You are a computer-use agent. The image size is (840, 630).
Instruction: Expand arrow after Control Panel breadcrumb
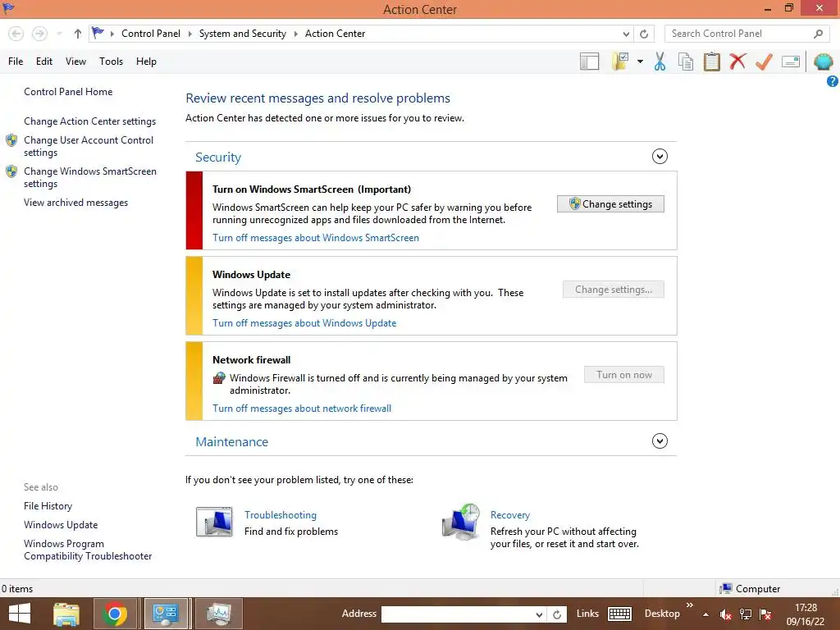189,34
